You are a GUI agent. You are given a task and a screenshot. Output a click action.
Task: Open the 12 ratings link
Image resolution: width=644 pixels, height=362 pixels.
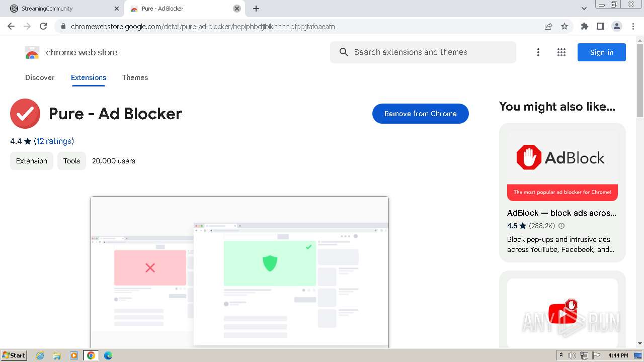pyautogui.click(x=54, y=141)
